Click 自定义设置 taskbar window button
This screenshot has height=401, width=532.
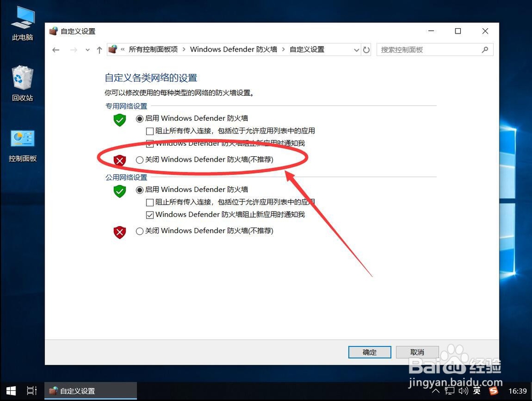[x=90, y=391]
